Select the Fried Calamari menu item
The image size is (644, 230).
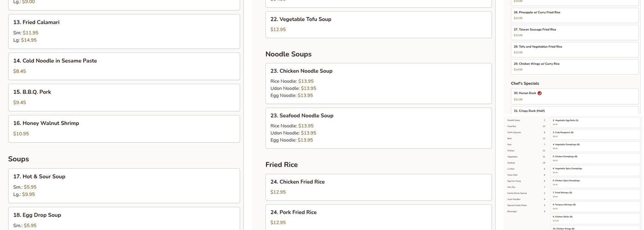[124, 31]
